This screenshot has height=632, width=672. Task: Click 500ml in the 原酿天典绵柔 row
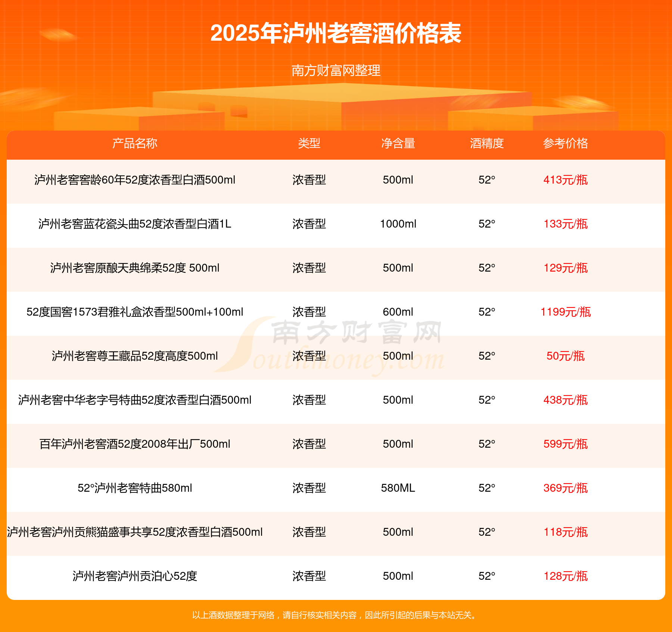point(398,268)
